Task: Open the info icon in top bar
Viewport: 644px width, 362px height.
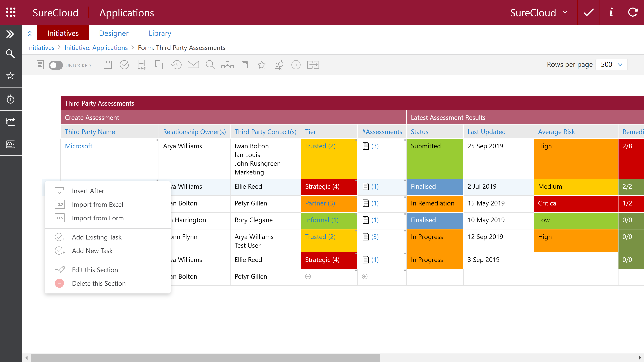Action: pos(611,12)
